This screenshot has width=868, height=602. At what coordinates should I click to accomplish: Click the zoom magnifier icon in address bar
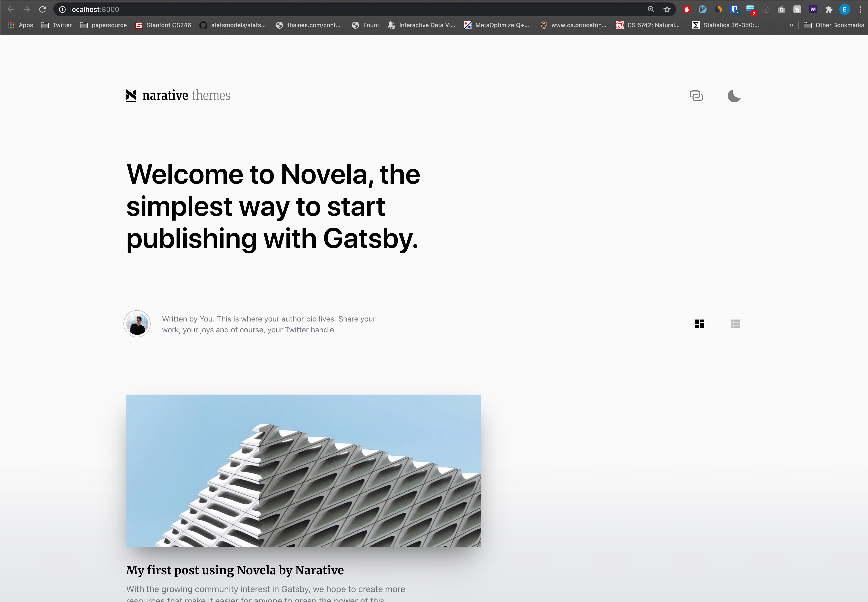pos(651,9)
